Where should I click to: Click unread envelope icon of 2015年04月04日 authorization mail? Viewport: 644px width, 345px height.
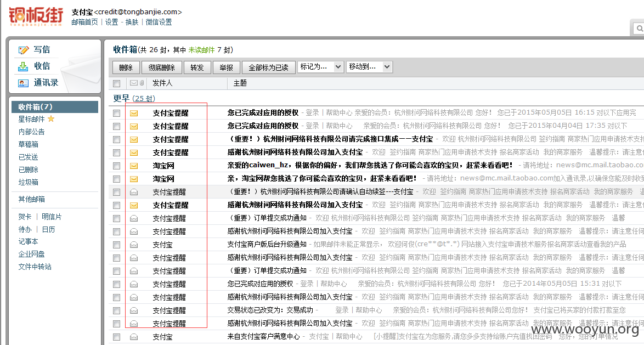134,126
